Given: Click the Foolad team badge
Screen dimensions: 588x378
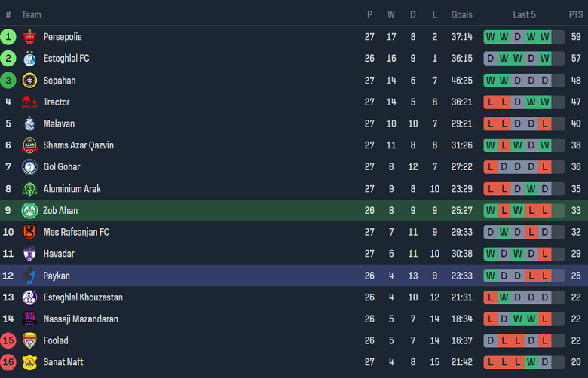Looking at the screenshot, I should [x=30, y=340].
